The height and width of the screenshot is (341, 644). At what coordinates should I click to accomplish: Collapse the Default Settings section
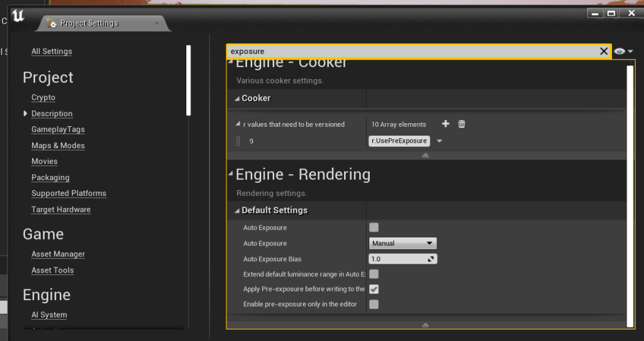(237, 210)
